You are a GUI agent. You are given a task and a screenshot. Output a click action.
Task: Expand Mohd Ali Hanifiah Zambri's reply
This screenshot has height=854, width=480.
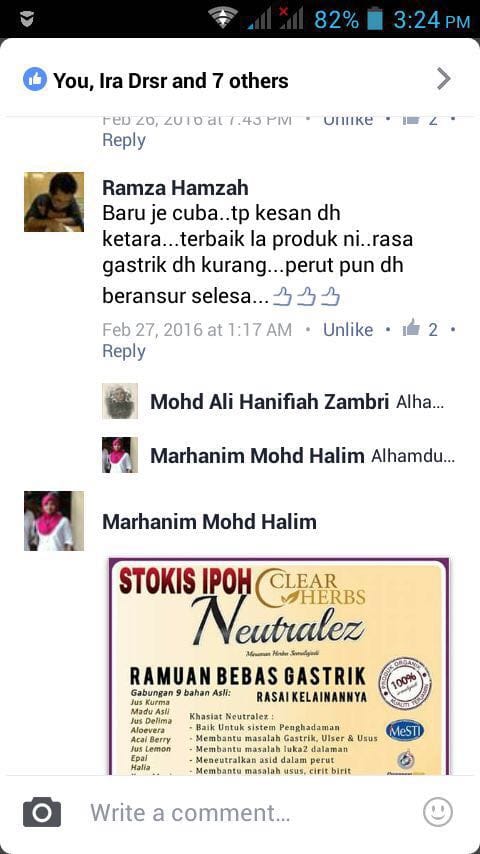(278, 402)
